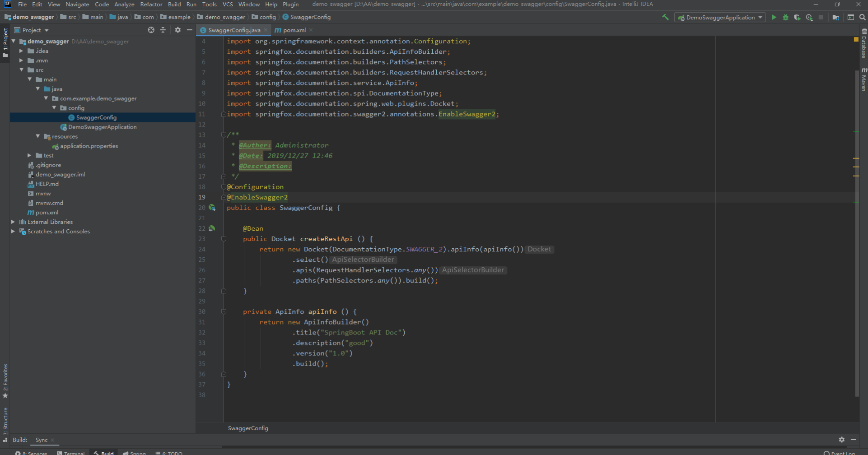Select the .gitignore file
This screenshot has height=455, width=868.
[48, 165]
